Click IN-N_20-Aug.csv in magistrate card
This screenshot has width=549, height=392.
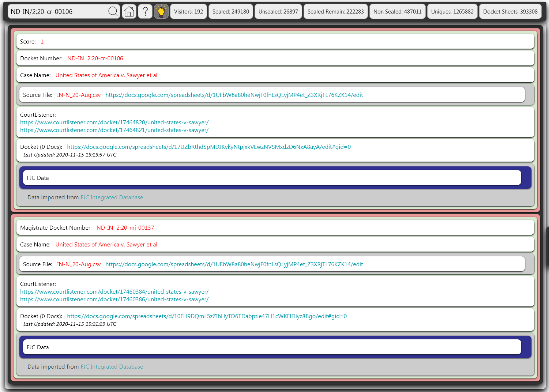79,264
